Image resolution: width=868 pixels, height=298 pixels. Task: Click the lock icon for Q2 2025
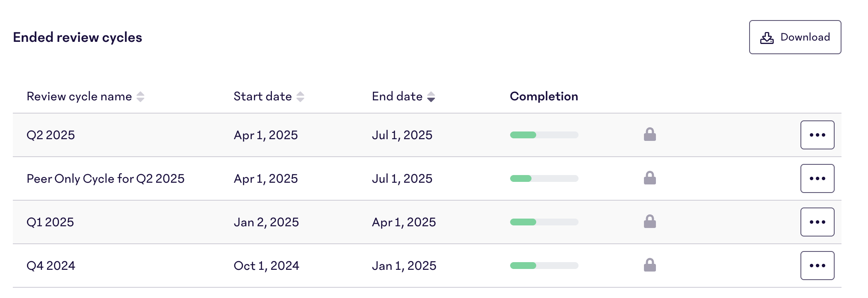coord(650,134)
